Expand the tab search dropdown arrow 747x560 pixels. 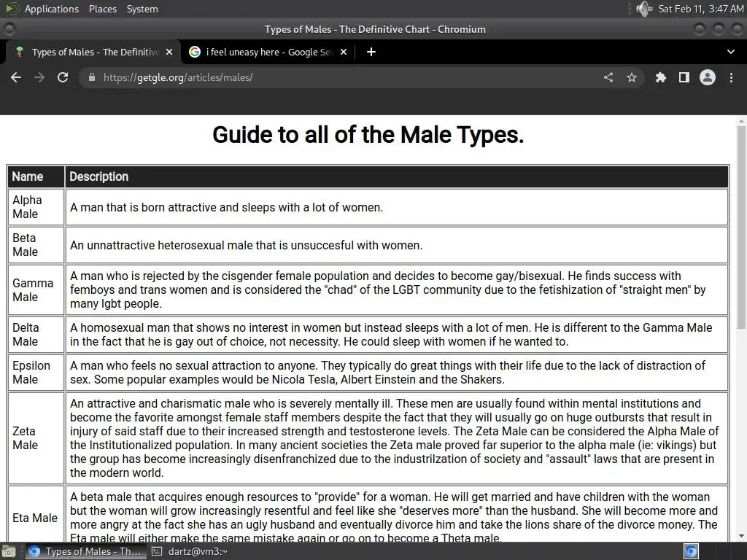[731, 52]
